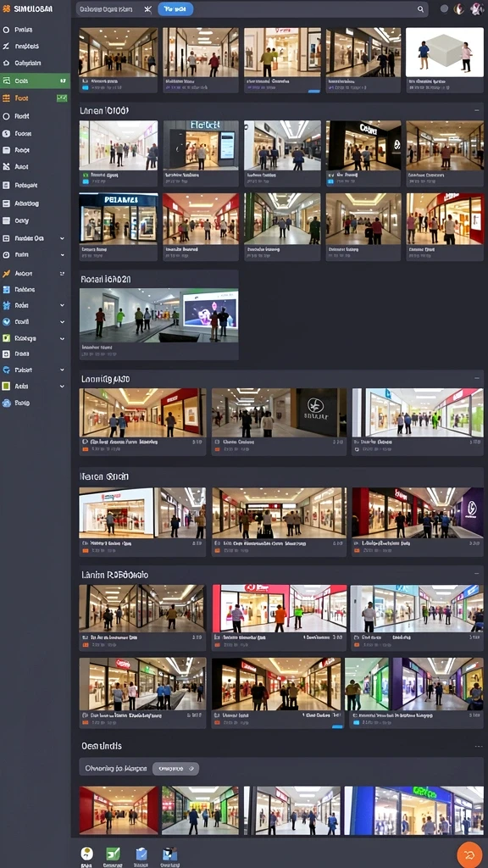Image resolution: width=488 pixels, height=868 pixels.
Task: Collapse the fifth gallery section using its dash
Action: [x=477, y=575]
